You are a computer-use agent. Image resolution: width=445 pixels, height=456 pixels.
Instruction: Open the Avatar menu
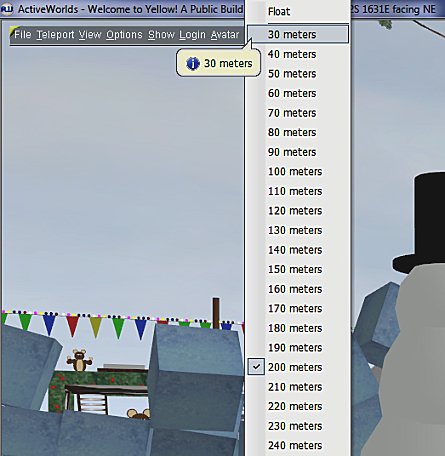coord(225,35)
